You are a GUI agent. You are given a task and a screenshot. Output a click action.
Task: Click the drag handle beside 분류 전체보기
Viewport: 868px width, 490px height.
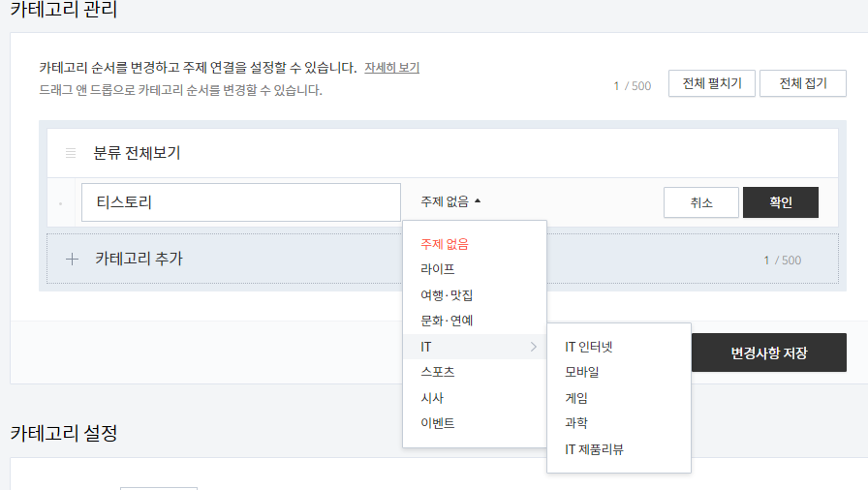pyautogui.click(x=71, y=153)
